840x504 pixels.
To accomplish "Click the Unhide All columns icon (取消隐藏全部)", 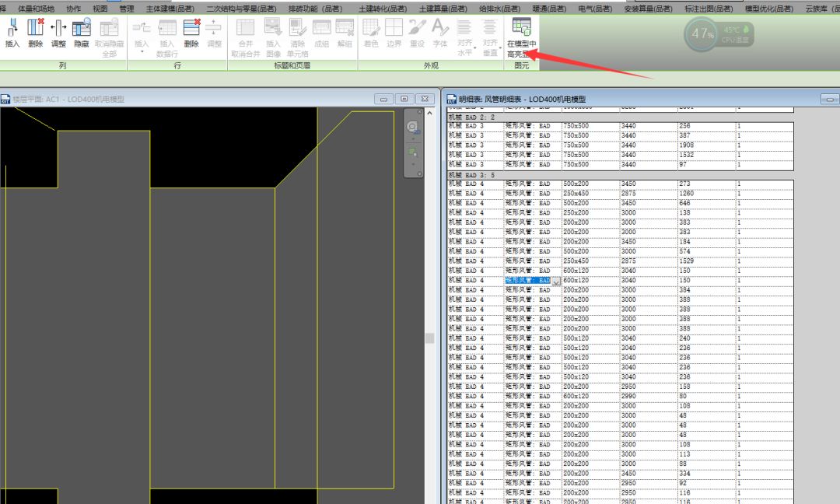I will click(110, 37).
